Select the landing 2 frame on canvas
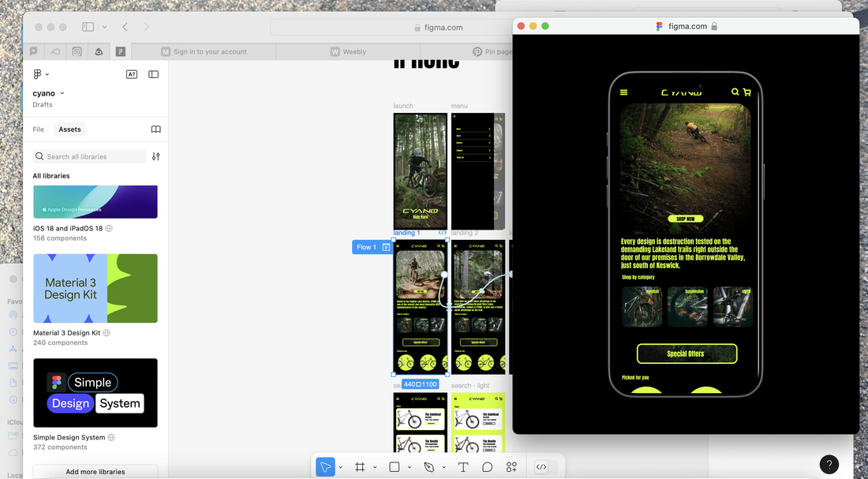Viewport: 868px width, 479px height. coord(477,307)
